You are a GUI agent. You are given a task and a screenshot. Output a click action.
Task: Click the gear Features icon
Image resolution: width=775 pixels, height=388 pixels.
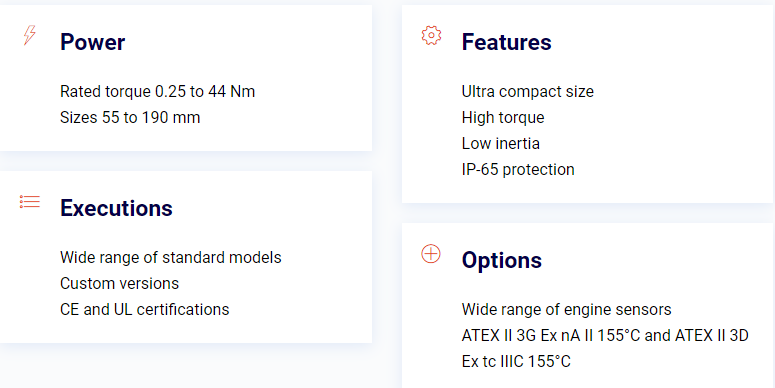point(431,36)
